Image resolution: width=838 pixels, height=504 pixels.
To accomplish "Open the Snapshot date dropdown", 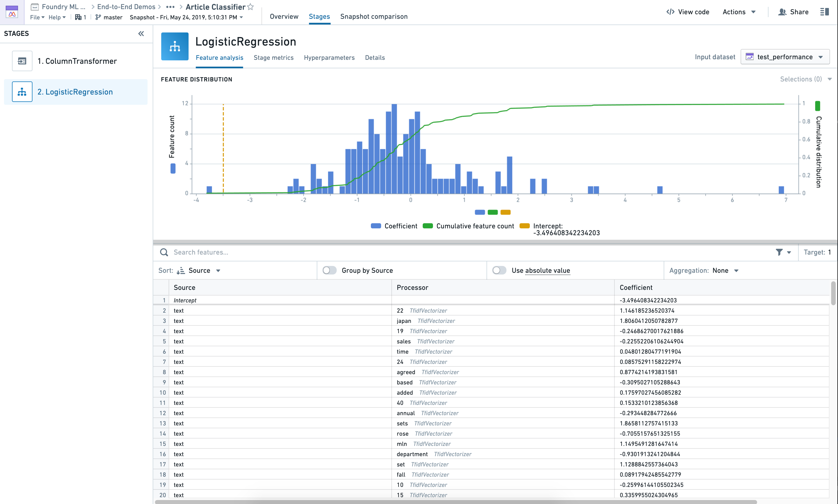I will pyautogui.click(x=186, y=17).
